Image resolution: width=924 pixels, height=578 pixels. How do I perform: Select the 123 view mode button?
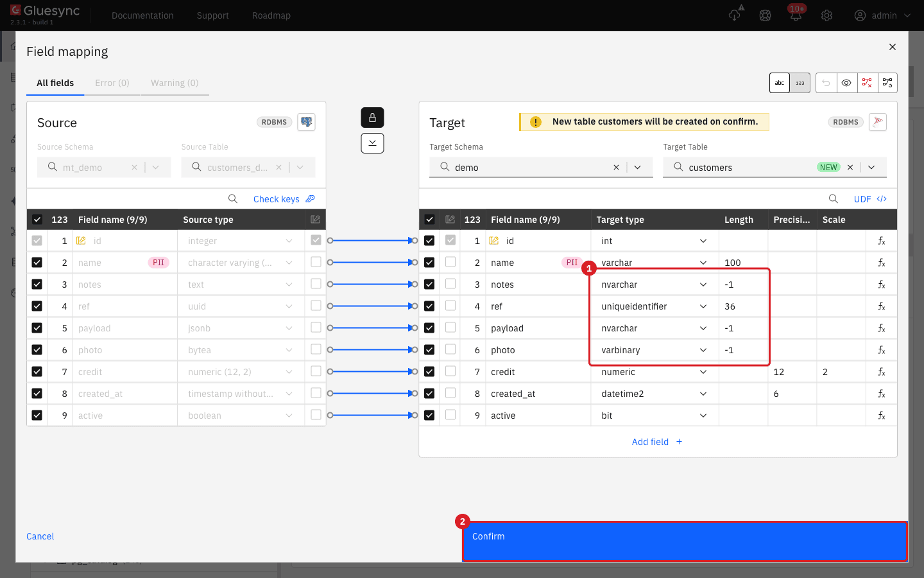pos(800,83)
